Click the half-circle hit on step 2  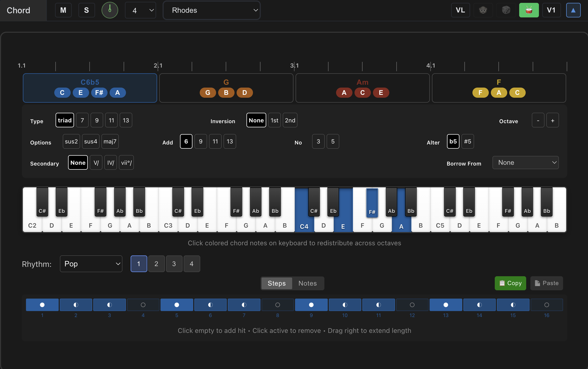click(x=76, y=305)
